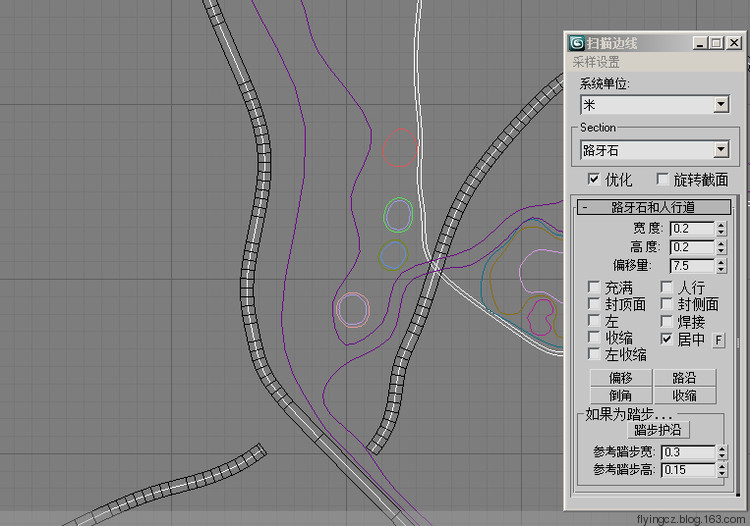Image resolution: width=750 pixels, height=526 pixels.
Task: Adjust the 高度 spinner arrows
Action: click(721, 247)
